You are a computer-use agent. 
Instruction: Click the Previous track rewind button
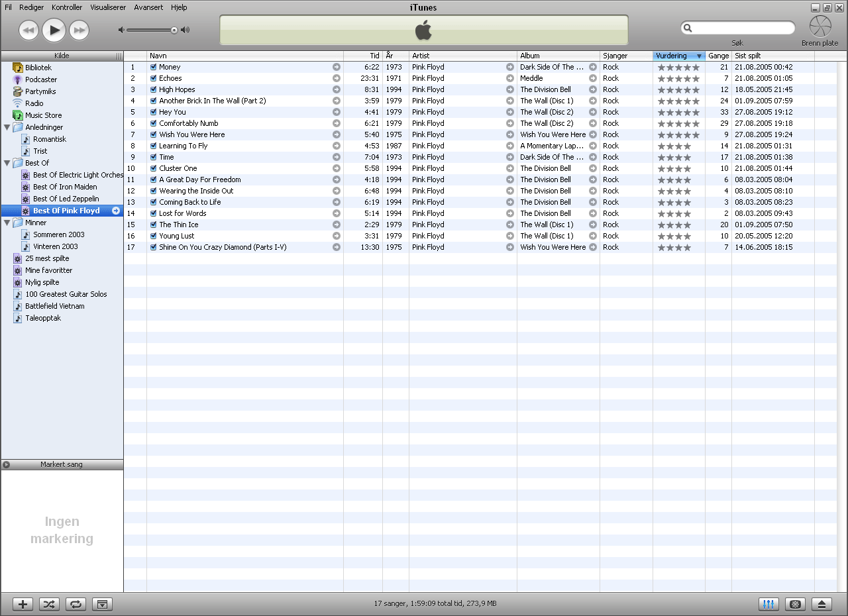point(28,29)
